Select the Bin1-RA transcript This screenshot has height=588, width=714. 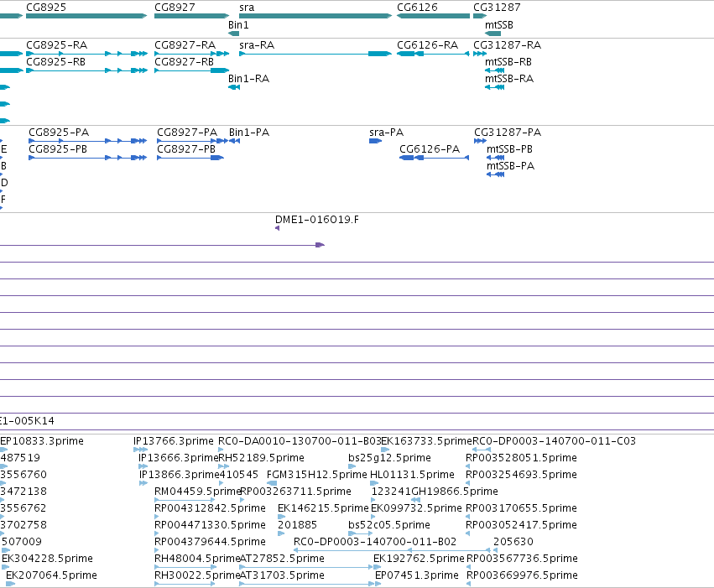pos(234,87)
